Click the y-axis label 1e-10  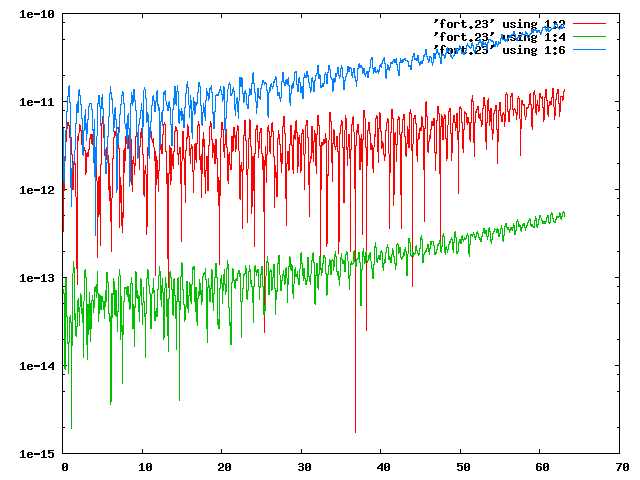point(37,14)
